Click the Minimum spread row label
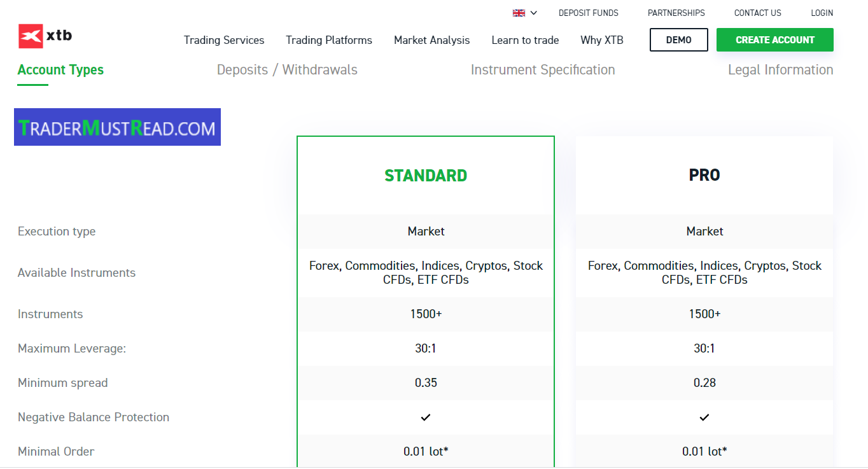This screenshot has height=469, width=868. pyautogui.click(x=62, y=383)
